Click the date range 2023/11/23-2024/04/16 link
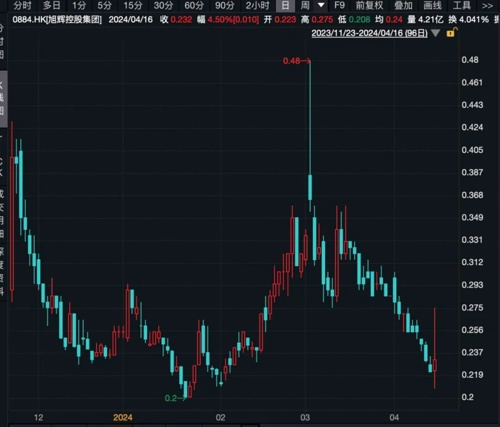The image size is (500, 427). (x=369, y=33)
